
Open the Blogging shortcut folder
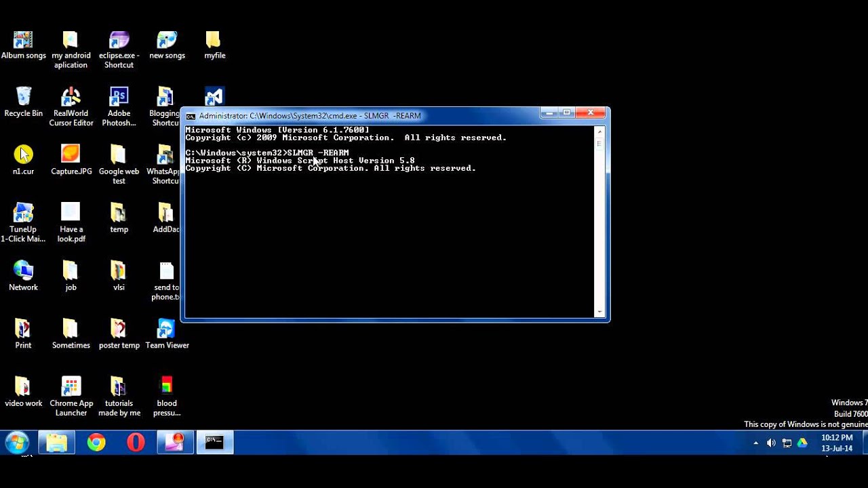(x=165, y=108)
